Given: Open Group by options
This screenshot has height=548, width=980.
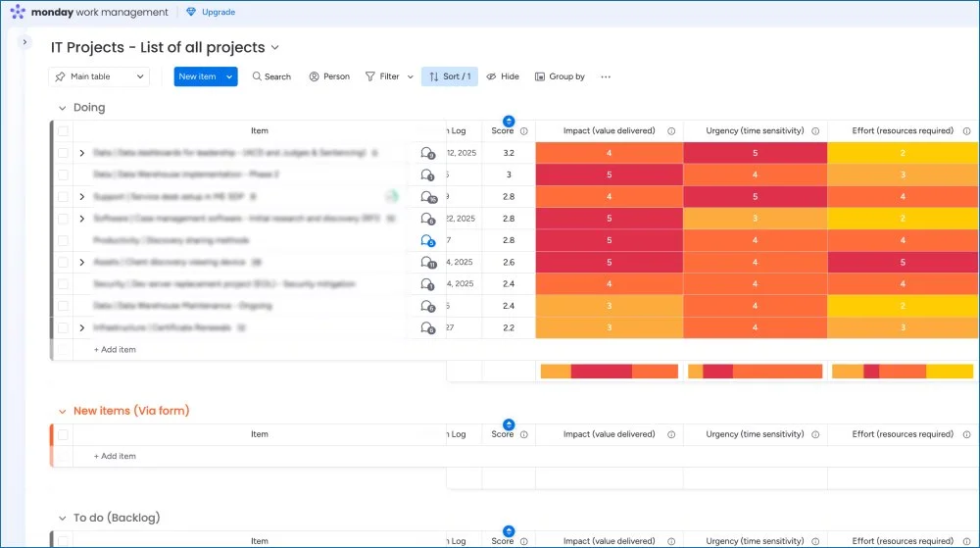Looking at the screenshot, I should tap(560, 76).
